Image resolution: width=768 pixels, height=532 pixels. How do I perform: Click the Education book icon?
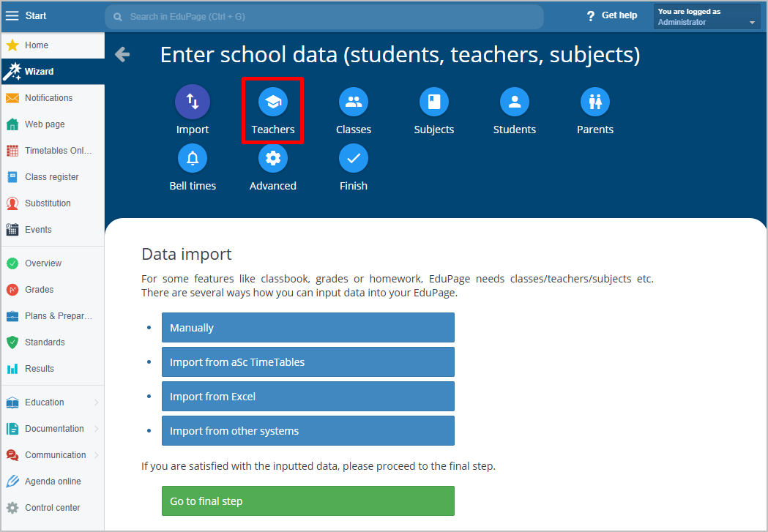tap(12, 402)
